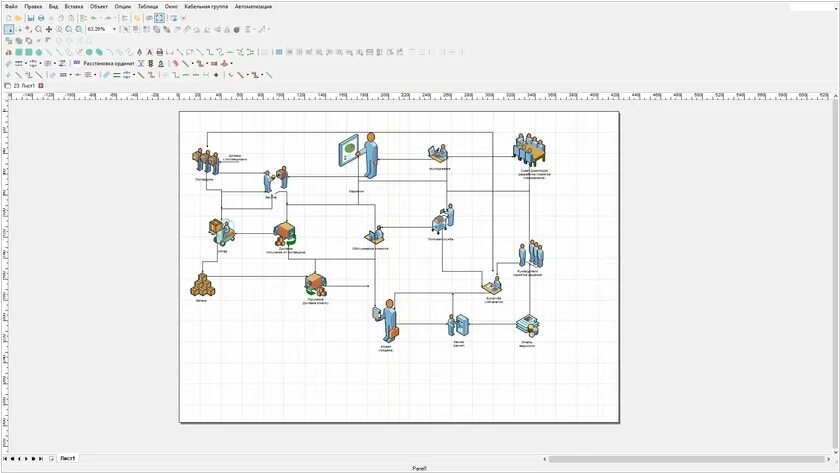
Task: Click the Paste clipboard icon
Action: (x=71, y=18)
